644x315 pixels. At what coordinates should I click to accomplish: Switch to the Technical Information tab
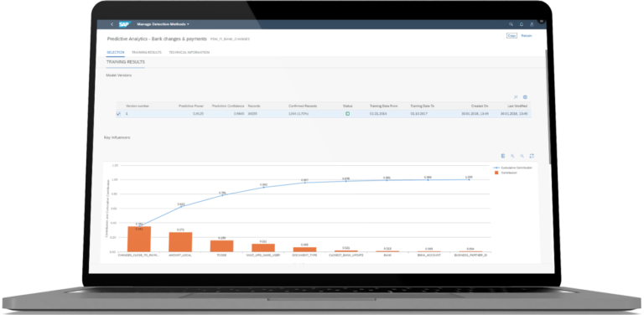189,53
